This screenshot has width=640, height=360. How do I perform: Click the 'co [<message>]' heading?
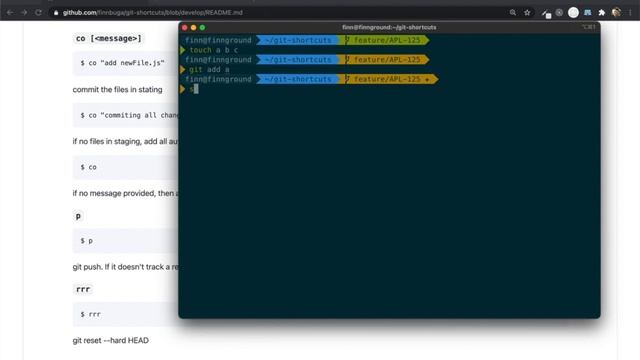[x=109, y=38]
